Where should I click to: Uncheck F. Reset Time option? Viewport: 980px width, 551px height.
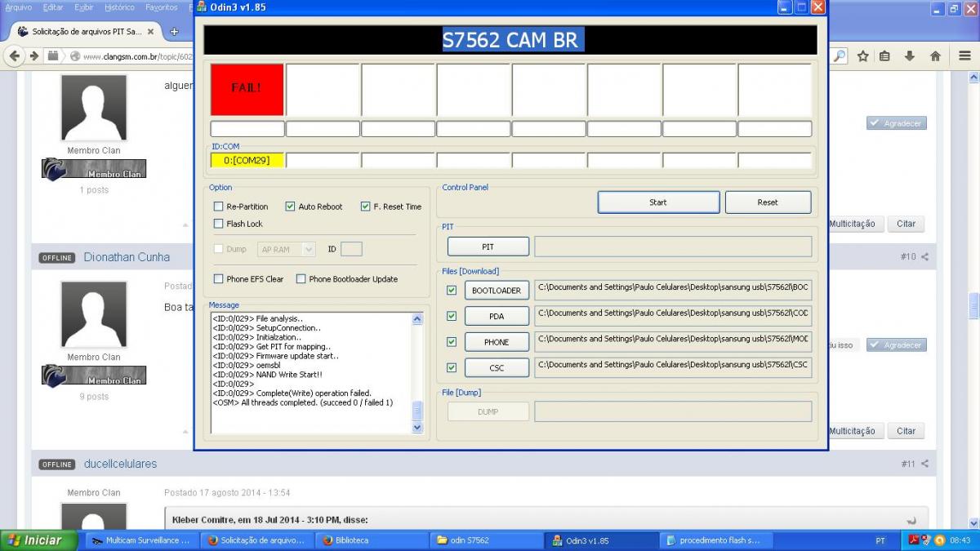click(365, 207)
